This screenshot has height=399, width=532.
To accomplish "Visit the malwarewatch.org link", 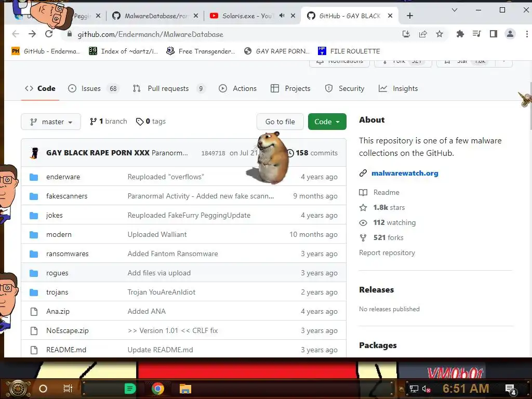I will click(405, 173).
